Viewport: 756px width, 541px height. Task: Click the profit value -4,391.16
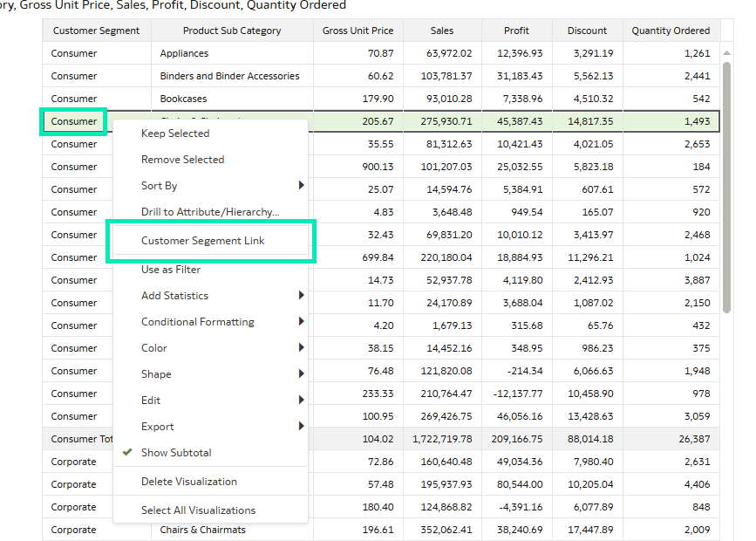522,507
